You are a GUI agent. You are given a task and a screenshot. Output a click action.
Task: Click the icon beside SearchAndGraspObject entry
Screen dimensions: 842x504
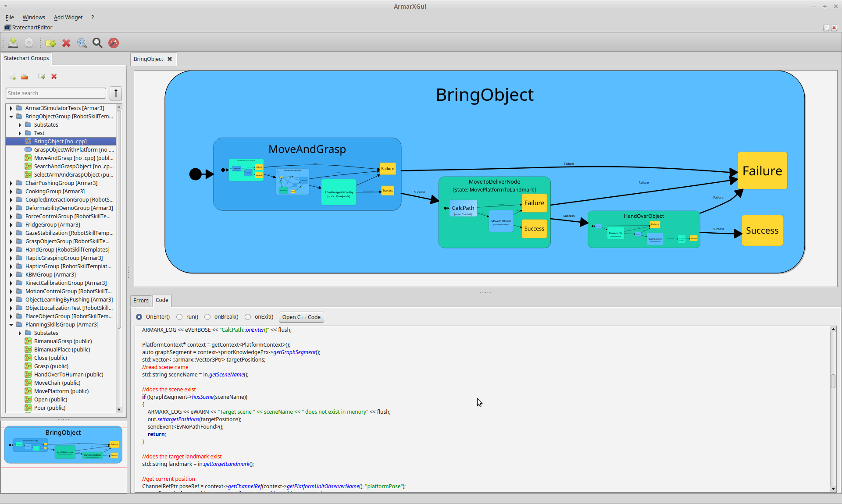(28, 166)
